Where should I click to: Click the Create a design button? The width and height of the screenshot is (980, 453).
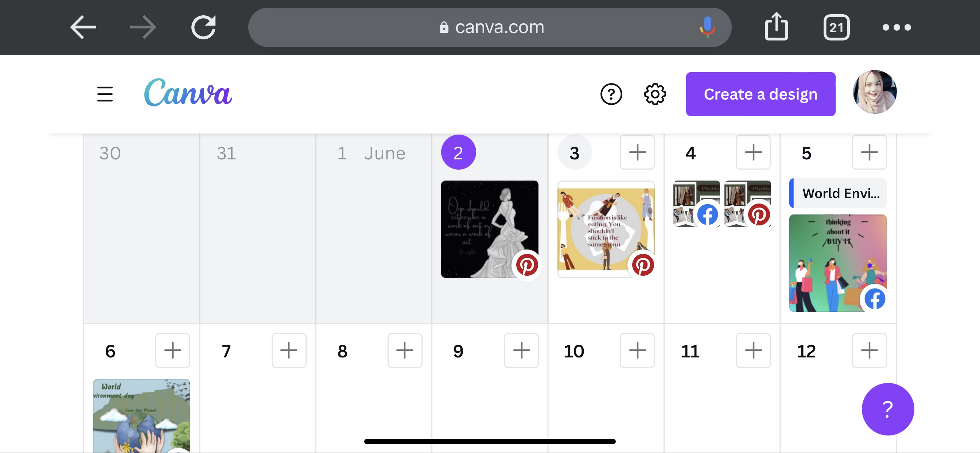pos(760,94)
